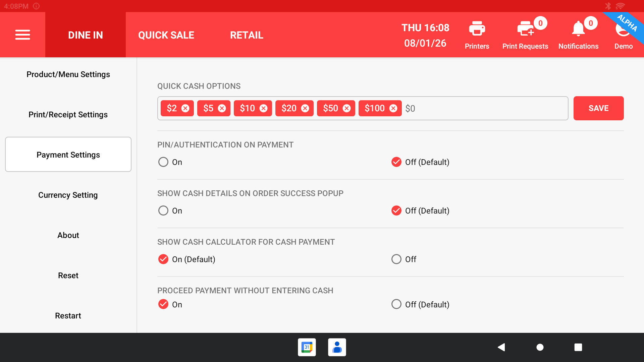Set proceed payment without cash to Off

pos(396,304)
